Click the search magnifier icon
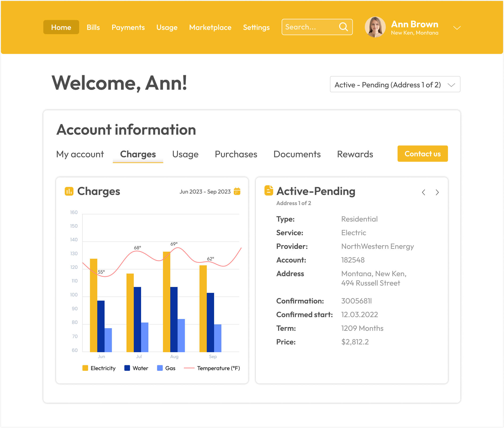 [343, 27]
